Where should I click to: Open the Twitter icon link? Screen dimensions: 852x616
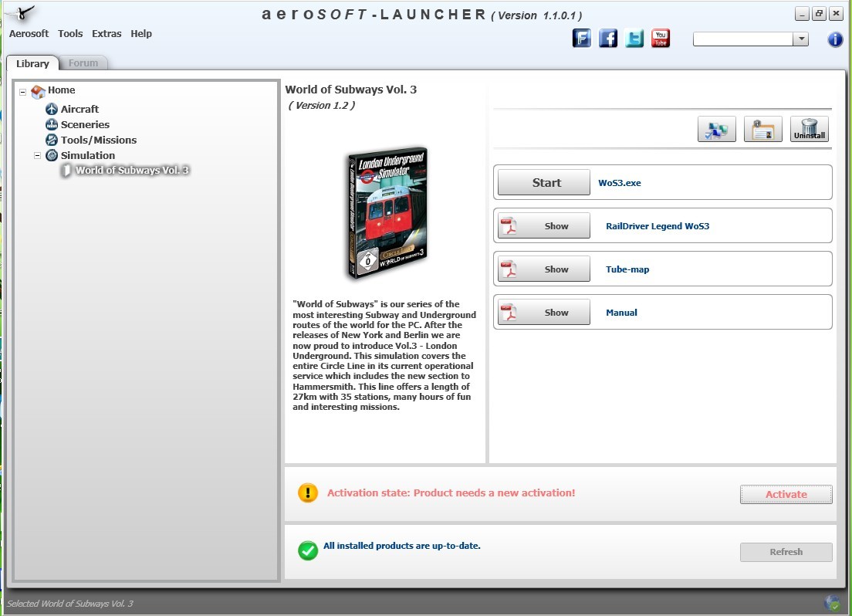coord(634,39)
